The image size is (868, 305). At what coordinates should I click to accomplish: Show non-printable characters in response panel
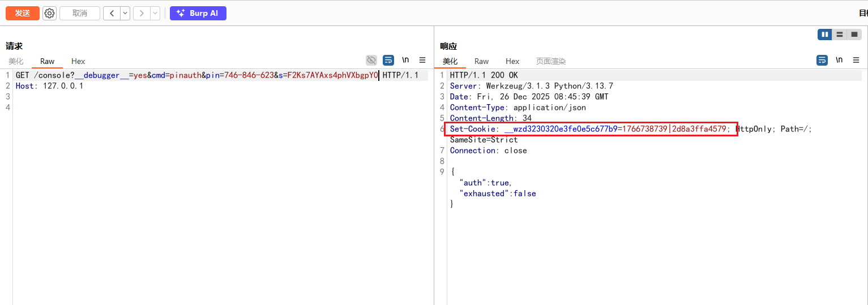(839, 60)
